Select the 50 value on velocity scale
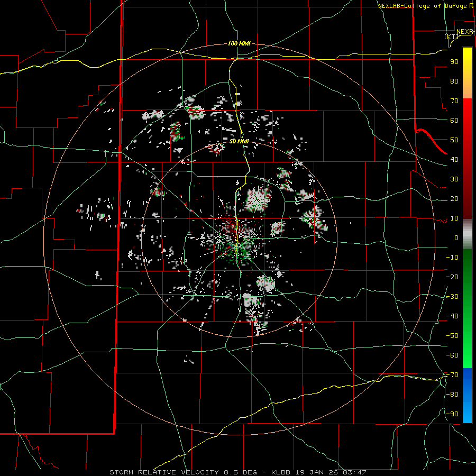Screen dimensions: 476x476 pyautogui.click(x=454, y=140)
